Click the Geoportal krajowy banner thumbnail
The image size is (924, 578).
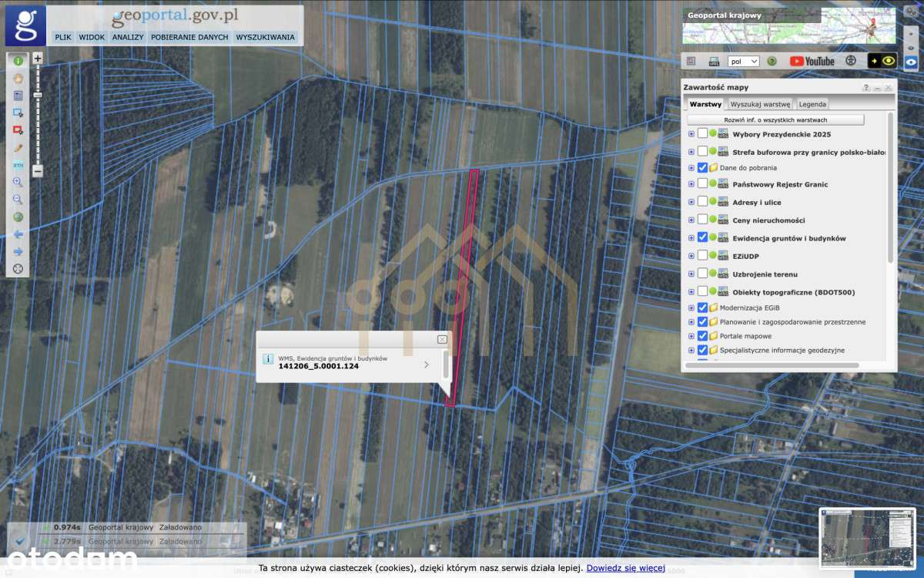click(788, 26)
